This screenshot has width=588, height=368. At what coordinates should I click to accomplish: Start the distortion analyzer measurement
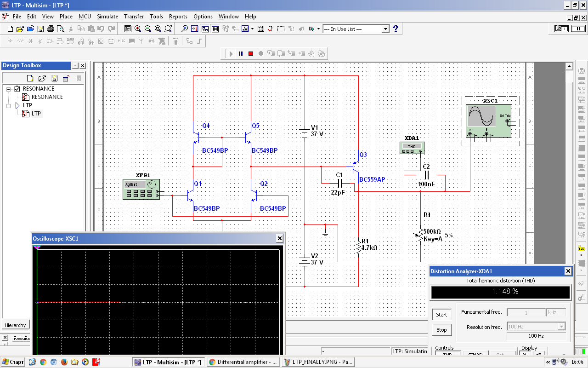tap(441, 315)
